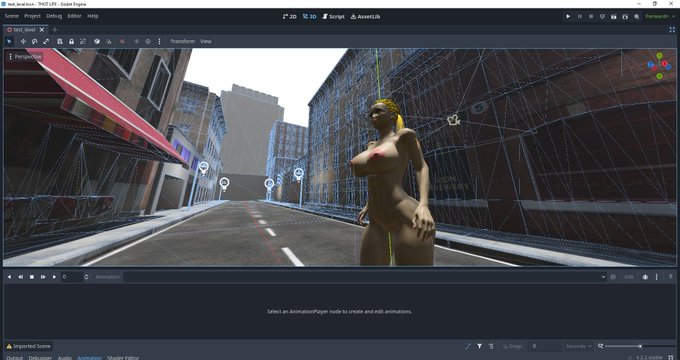Toggle onion skinning icon
Image resolution: width=680 pixels, height=360 pixels.
[645, 277]
